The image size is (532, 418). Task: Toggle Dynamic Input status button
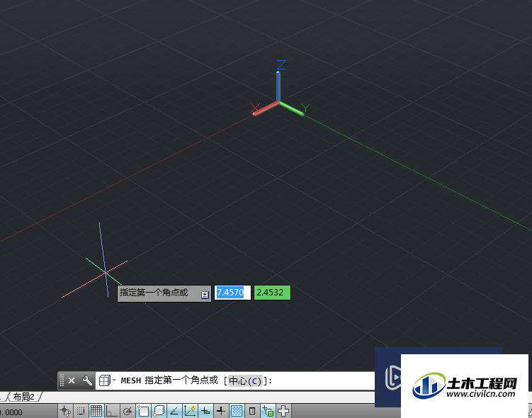pos(205,411)
